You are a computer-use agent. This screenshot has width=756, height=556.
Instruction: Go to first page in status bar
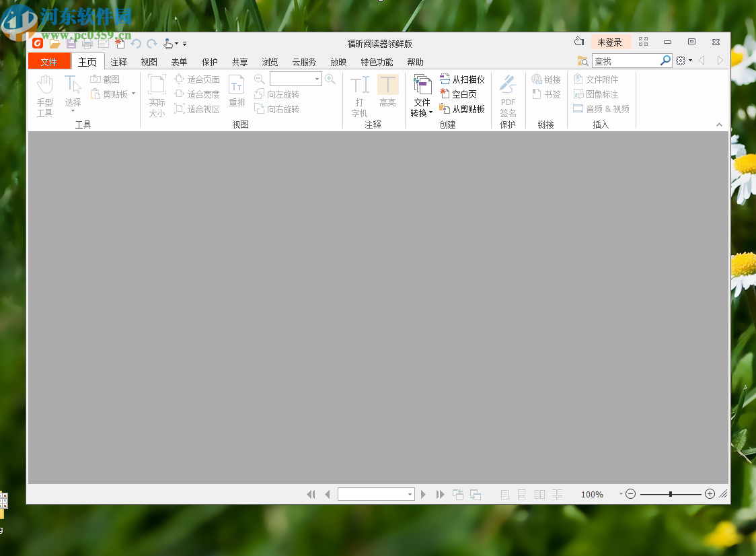311,494
